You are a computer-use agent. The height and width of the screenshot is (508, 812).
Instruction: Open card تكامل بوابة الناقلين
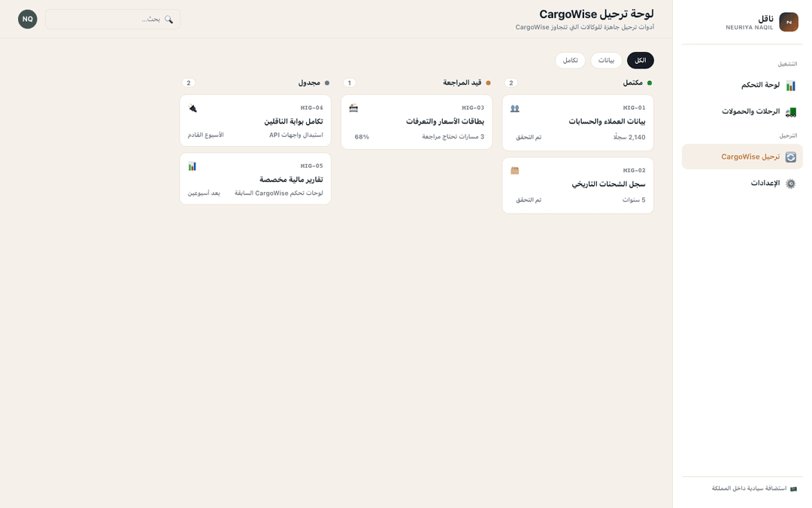(256, 120)
